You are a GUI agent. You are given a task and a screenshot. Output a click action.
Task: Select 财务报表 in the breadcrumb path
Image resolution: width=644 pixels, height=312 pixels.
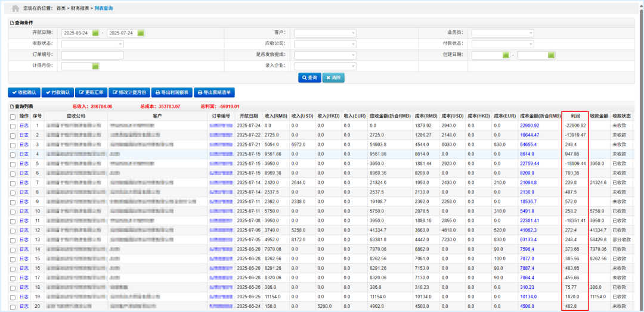click(x=80, y=9)
